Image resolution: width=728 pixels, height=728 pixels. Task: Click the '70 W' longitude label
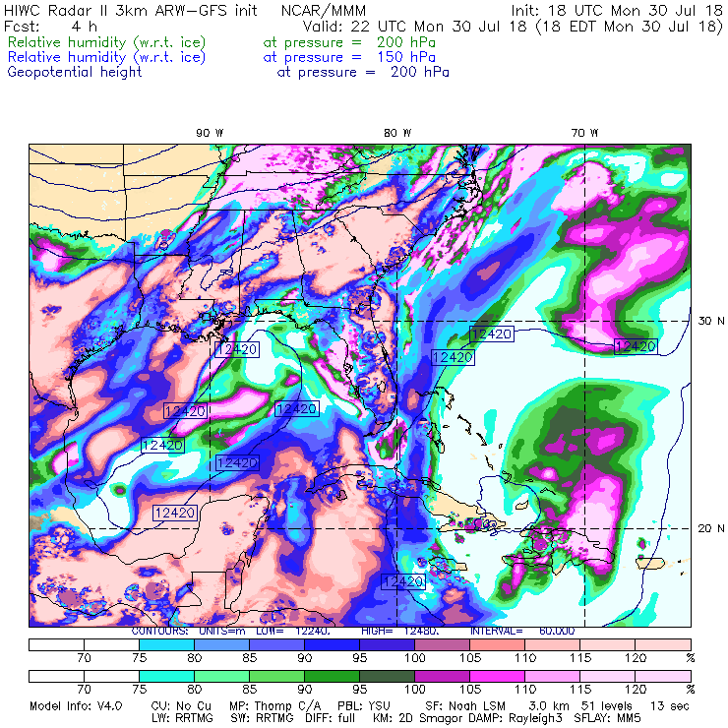tap(584, 133)
